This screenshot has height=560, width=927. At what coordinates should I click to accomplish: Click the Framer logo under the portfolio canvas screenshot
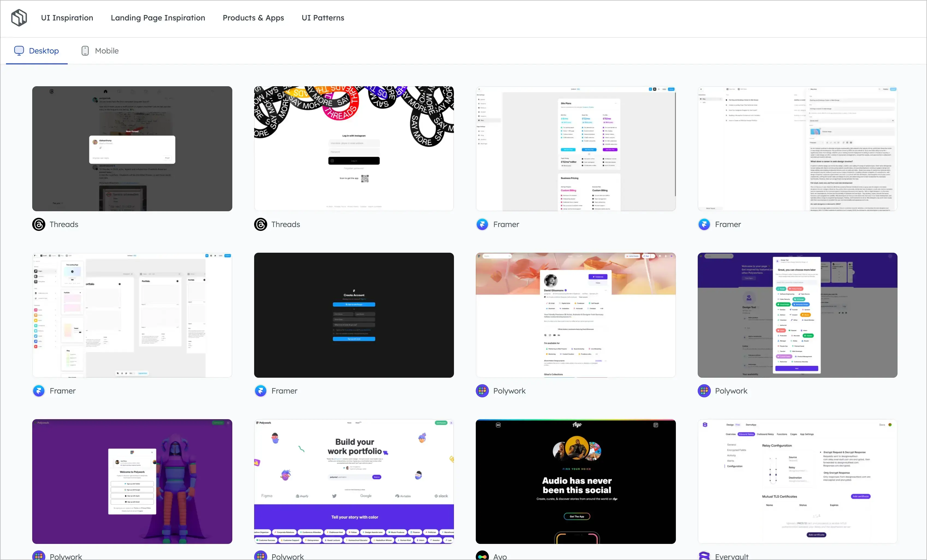(39, 391)
